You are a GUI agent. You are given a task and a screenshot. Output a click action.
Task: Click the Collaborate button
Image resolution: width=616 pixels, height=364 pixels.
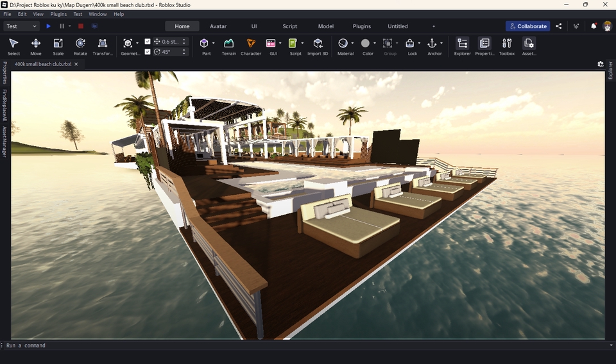(x=527, y=26)
